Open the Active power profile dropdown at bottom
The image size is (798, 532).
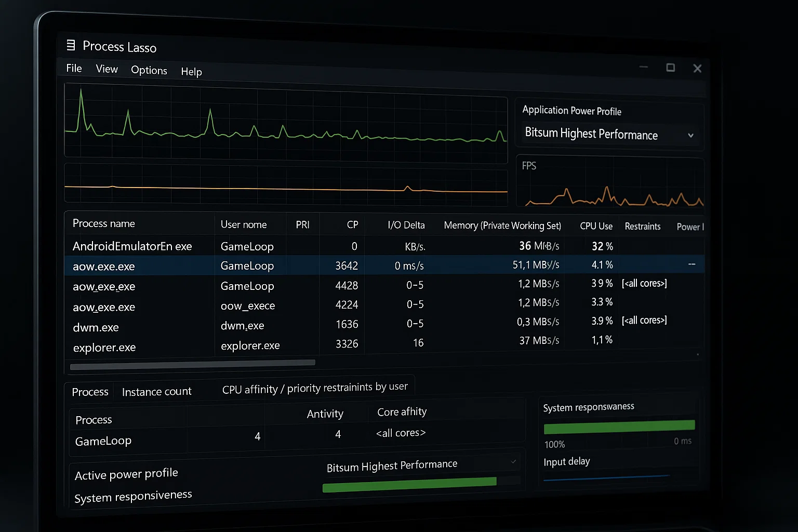click(421, 465)
